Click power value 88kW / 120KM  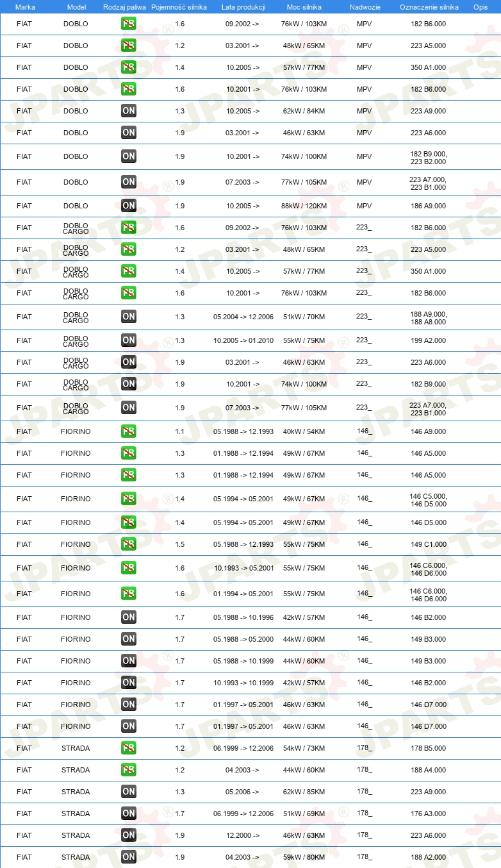pyautogui.click(x=304, y=206)
